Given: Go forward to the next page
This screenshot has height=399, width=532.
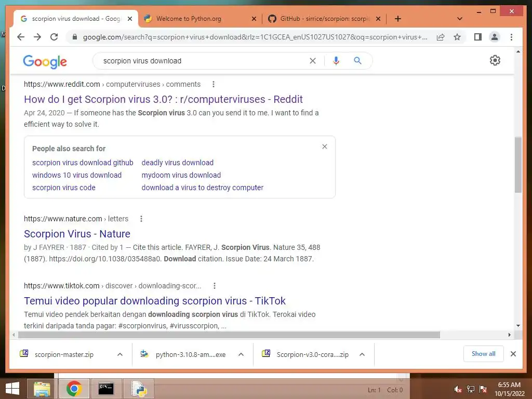Looking at the screenshot, I should click(37, 37).
